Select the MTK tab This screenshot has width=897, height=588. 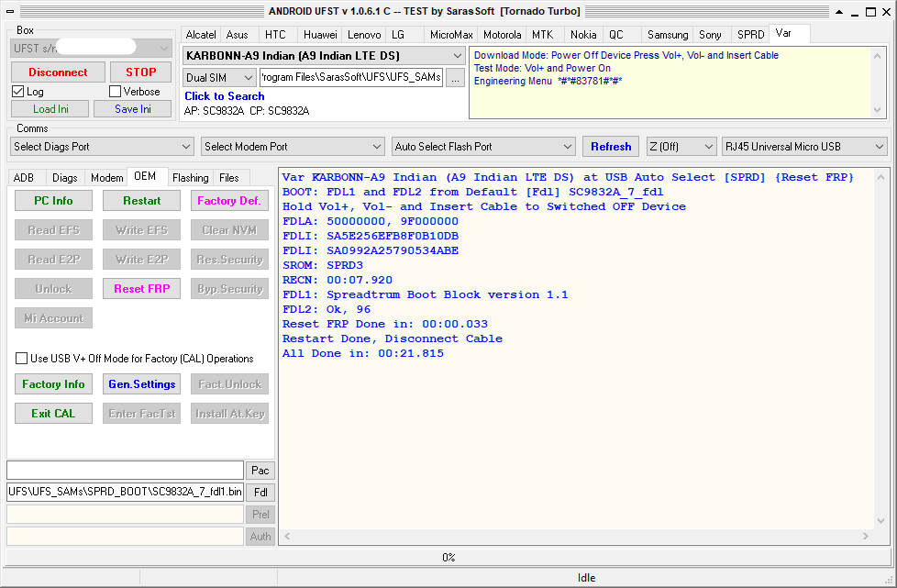coord(543,35)
